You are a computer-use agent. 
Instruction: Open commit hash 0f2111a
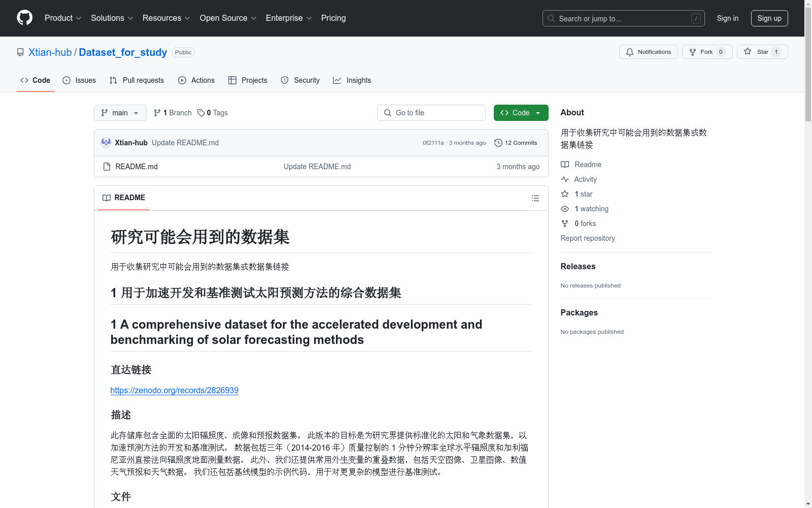pyautogui.click(x=433, y=143)
